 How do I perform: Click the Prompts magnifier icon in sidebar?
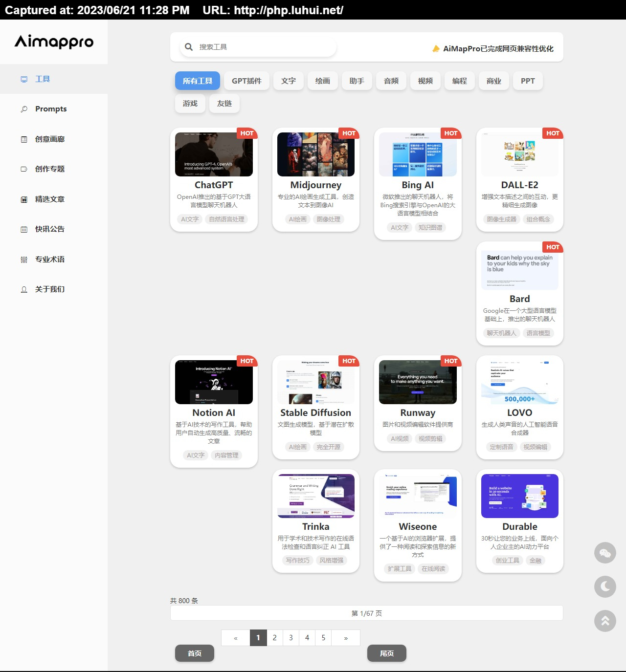24,109
